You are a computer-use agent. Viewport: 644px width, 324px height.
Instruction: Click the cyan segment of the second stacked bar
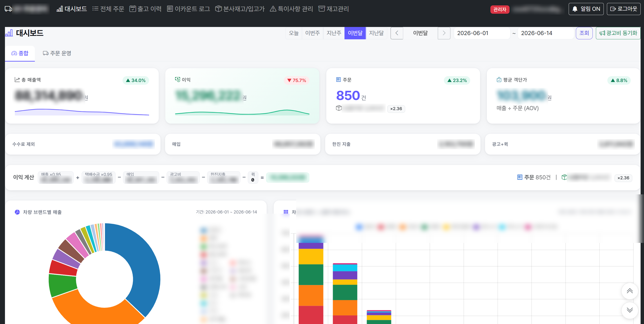coord(345,268)
